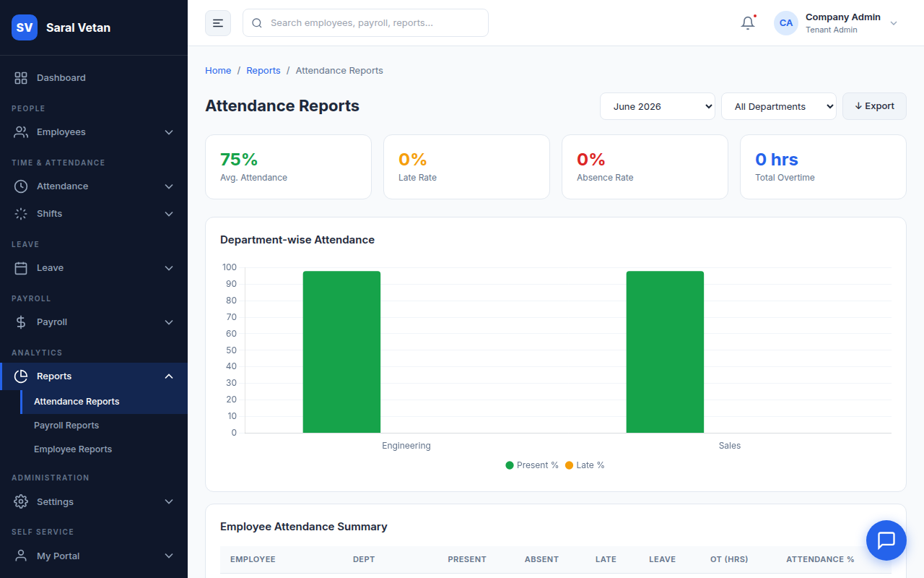The image size is (924, 578).
Task: Click the PRESENT column header
Action: point(467,560)
